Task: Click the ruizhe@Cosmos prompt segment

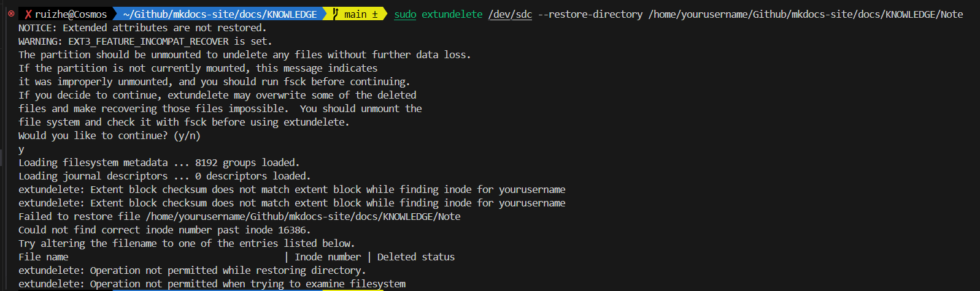Action: (x=71, y=14)
